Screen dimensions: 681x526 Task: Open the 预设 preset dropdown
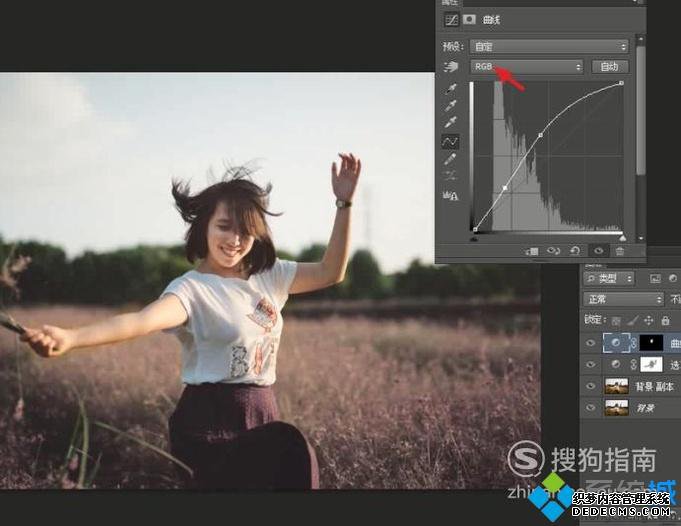click(549, 46)
